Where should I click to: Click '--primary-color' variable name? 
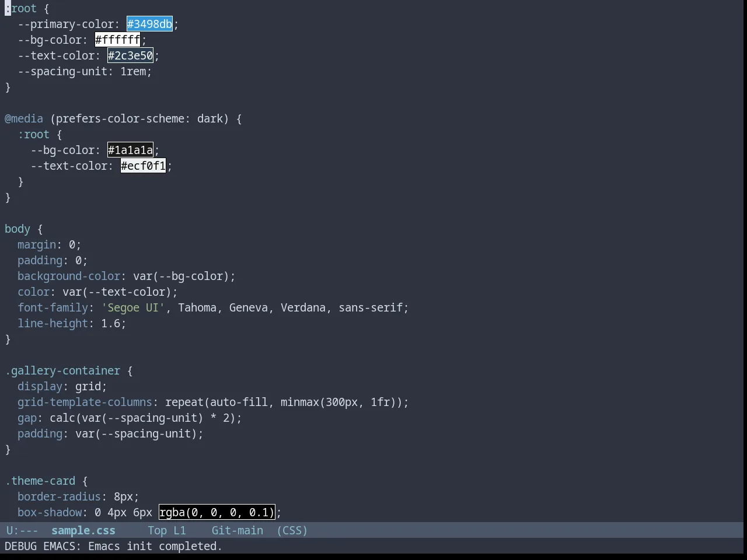(x=65, y=24)
